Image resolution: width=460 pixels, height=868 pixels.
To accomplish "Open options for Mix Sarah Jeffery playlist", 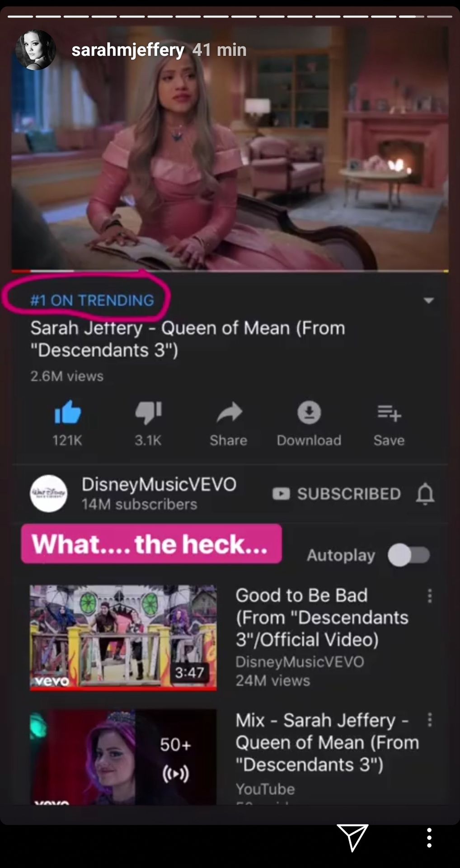I will point(430,720).
